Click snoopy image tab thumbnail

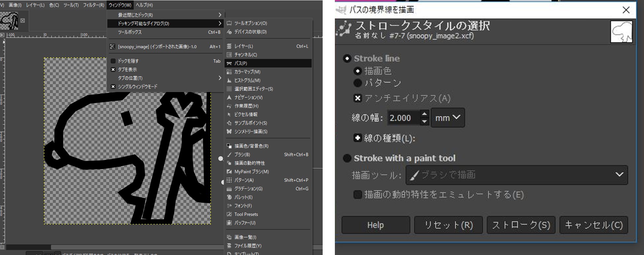pyautogui.click(x=9, y=21)
